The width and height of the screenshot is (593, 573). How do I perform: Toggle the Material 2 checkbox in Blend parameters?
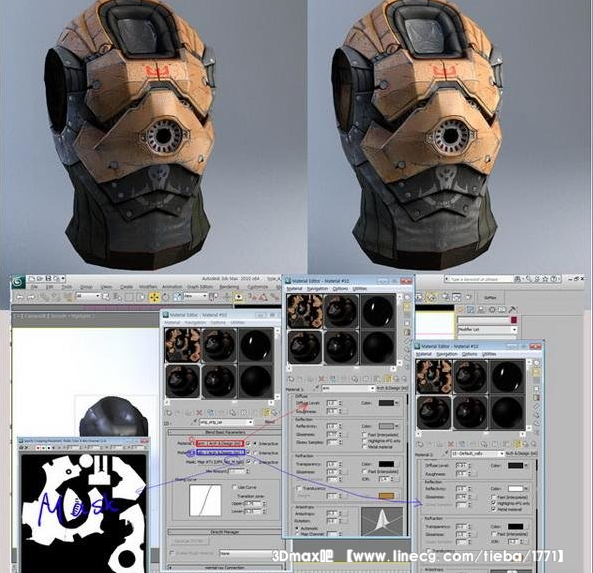coord(248,452)
